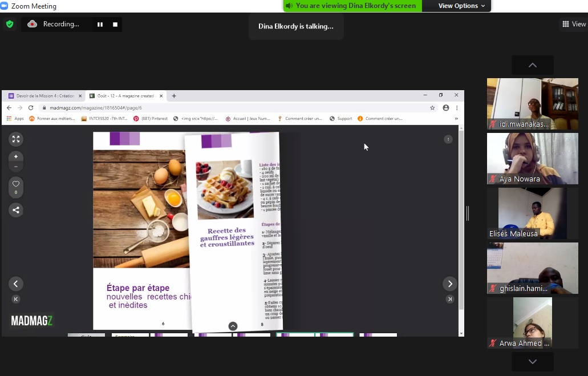Change Zoom layout with View button
Viewport: 588px width, 376px height.
point(574,24)
